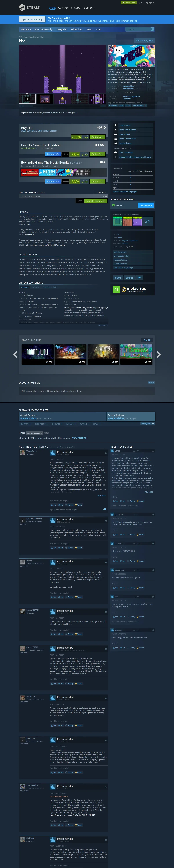
Task: Open the DISPLAY filter dropdown
Action: 96,424
